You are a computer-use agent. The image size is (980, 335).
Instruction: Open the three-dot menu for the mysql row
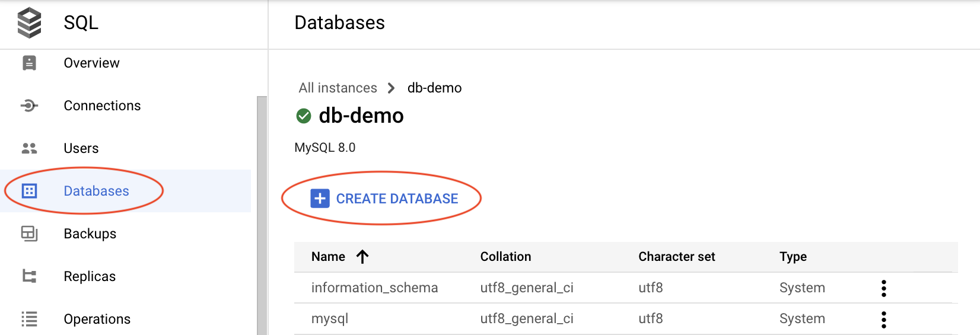(x=884, y=320)
